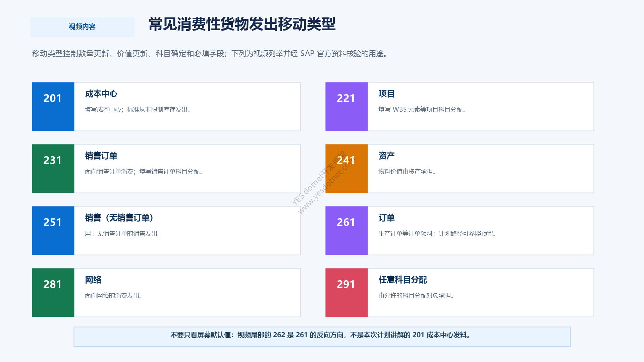Click the text 面向网络的消费发出。

point(114,296)
